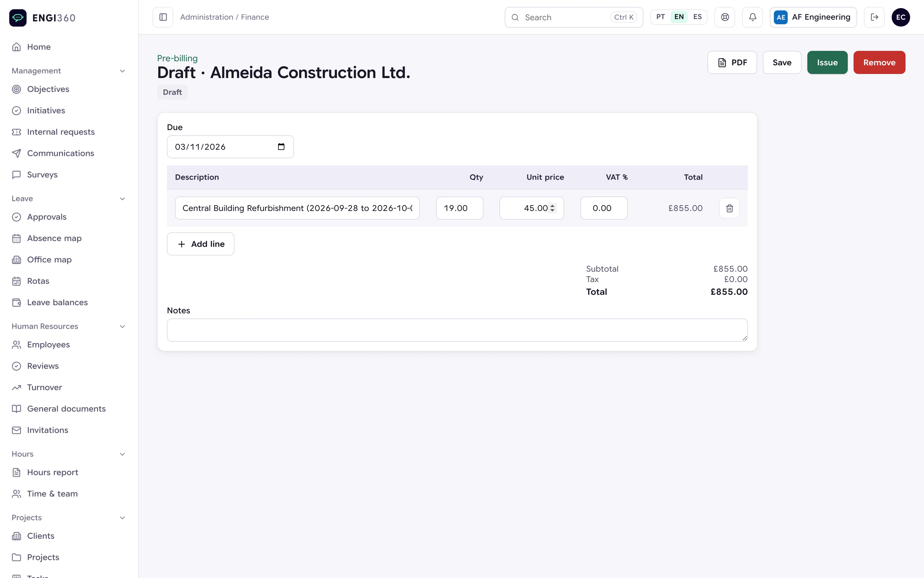
Task: Toggle the sidebar panel icon
Action: tap(163, 17)
